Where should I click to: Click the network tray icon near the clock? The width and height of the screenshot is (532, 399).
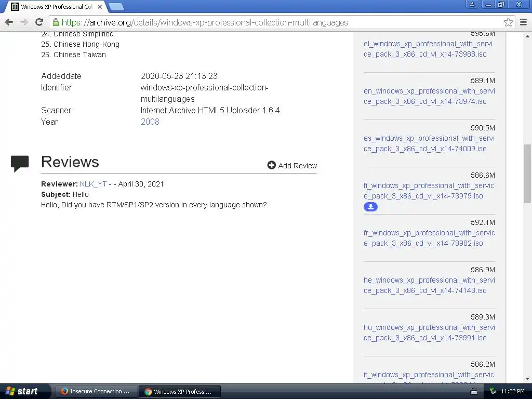tap(493, 391)
